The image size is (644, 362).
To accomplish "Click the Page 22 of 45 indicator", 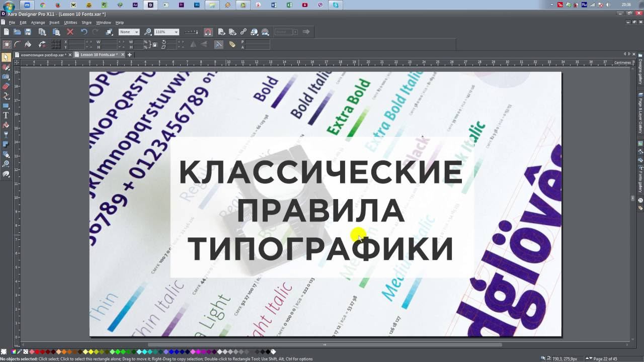I will [605, 359].
